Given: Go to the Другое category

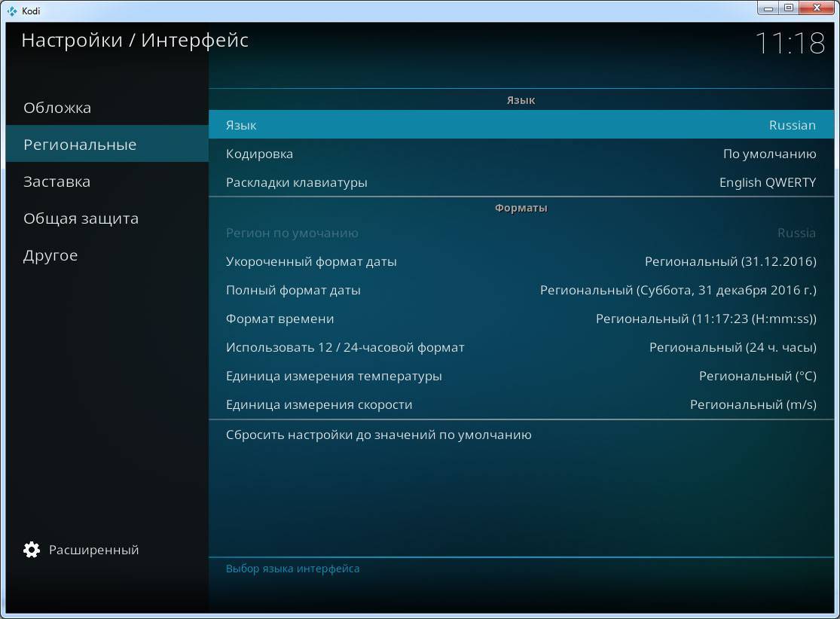Looking at the screenshot, I should tap(50, 255).
